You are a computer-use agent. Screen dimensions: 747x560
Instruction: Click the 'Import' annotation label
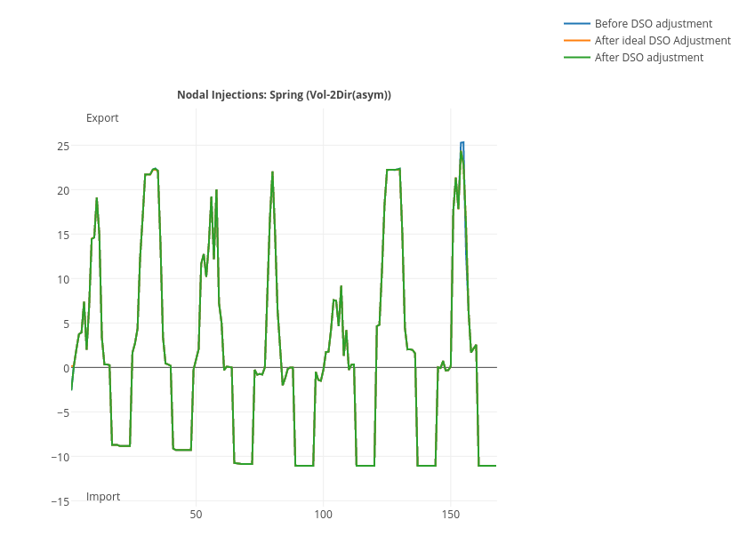(103, 497)
